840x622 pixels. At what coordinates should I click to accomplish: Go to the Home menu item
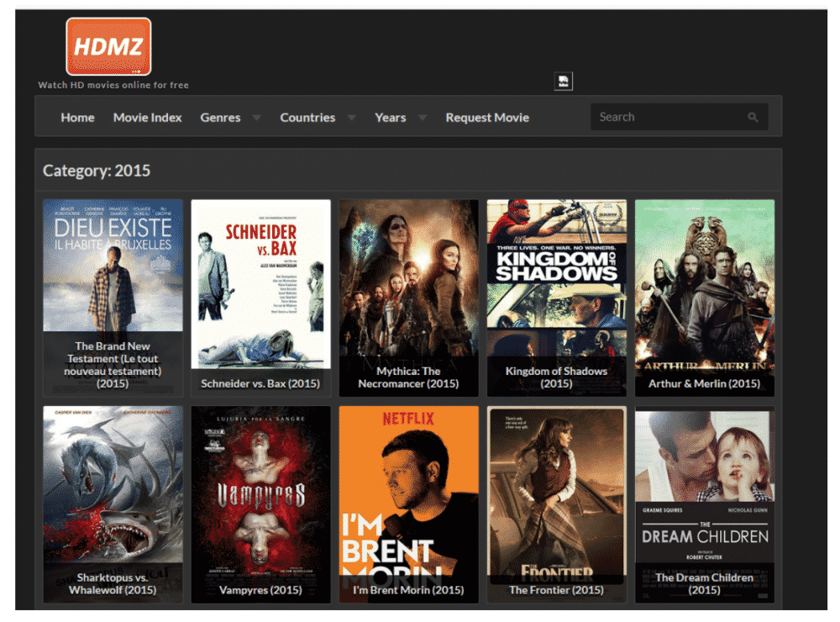pos(77,118)
